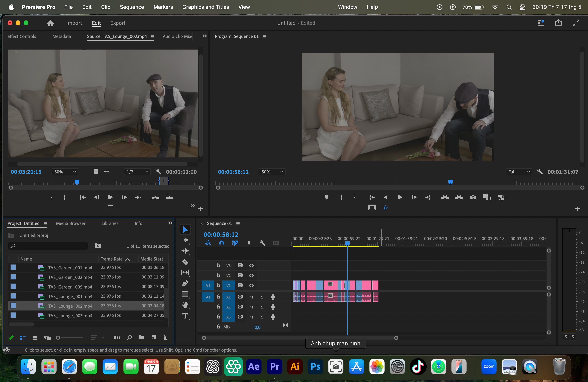Click the Overwrite button in Source monitor

[169, 197]
